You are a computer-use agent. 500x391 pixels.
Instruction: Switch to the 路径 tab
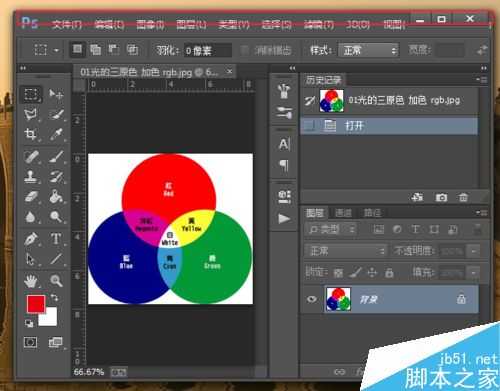pos(372,213)
